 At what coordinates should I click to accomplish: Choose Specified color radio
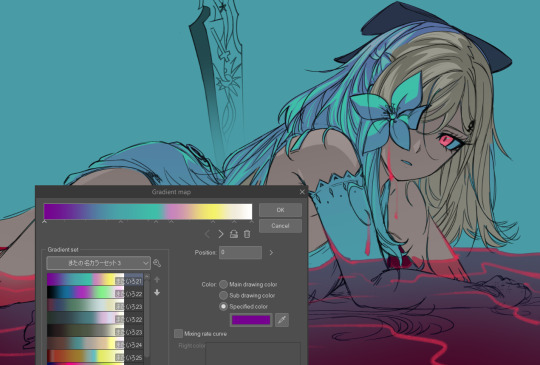point(224,306)
